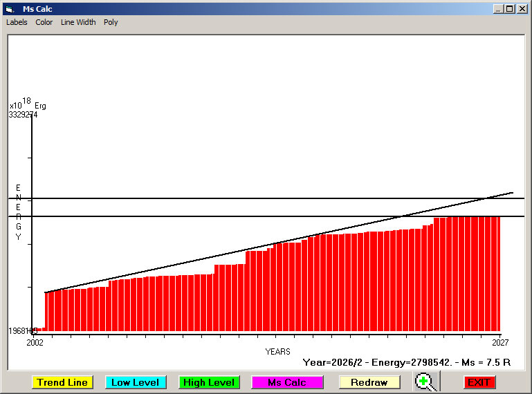The height and width of the screenshot is (394, 532).
Task: Click the 3329274 maximum energy value label
Action: pyautogui.click(x=23, y=115)
